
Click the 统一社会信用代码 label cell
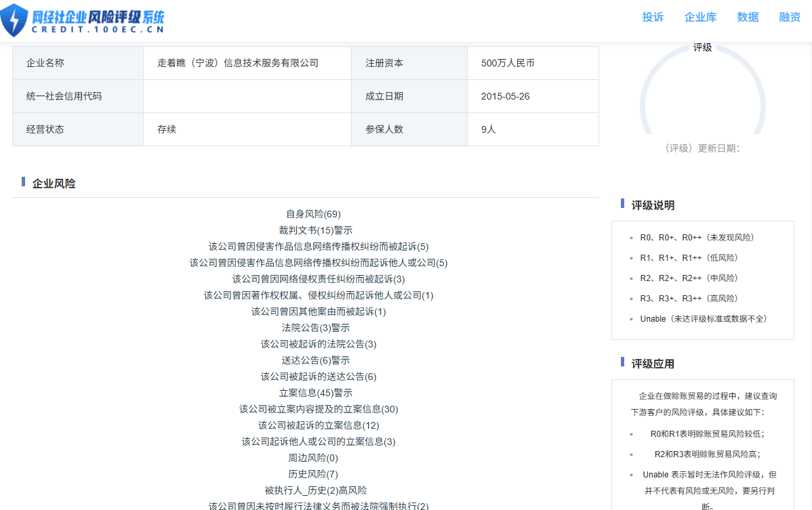pyautogui.click(x=78, y=96)
